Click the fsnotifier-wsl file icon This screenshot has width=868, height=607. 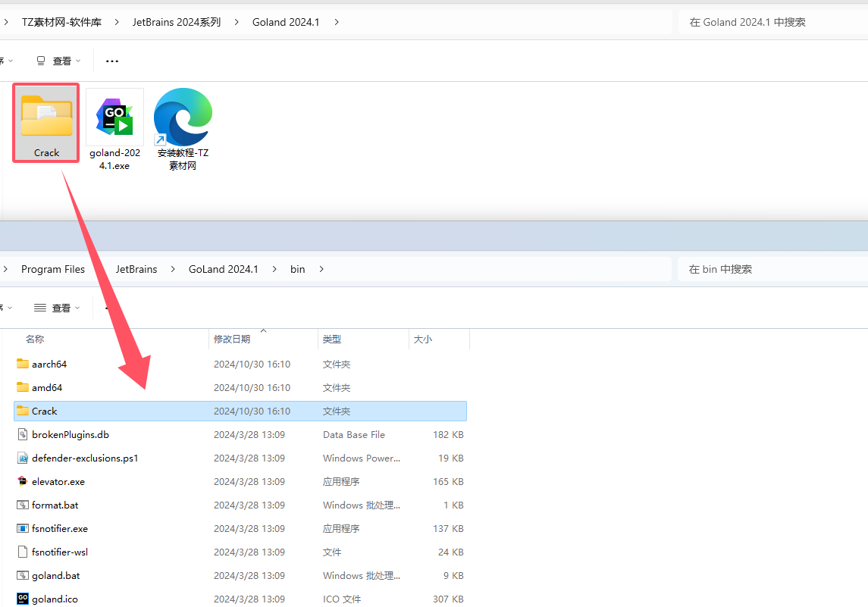tap(23, 552)
